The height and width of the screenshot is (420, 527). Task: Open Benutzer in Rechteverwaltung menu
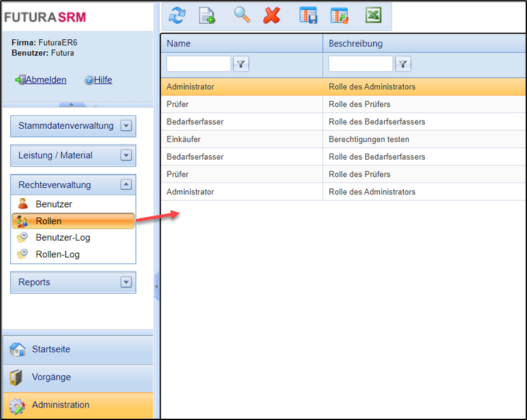pos(54,204)
